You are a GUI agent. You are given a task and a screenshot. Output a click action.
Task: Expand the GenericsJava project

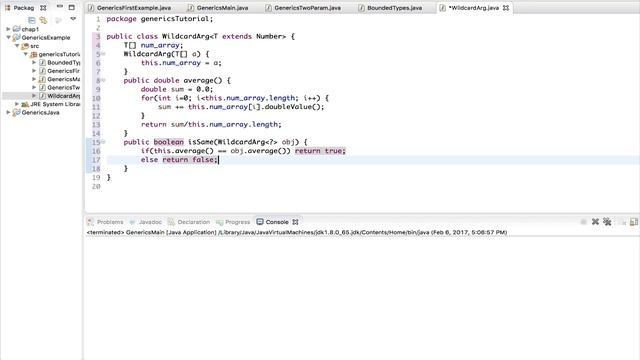pos(8,112)
